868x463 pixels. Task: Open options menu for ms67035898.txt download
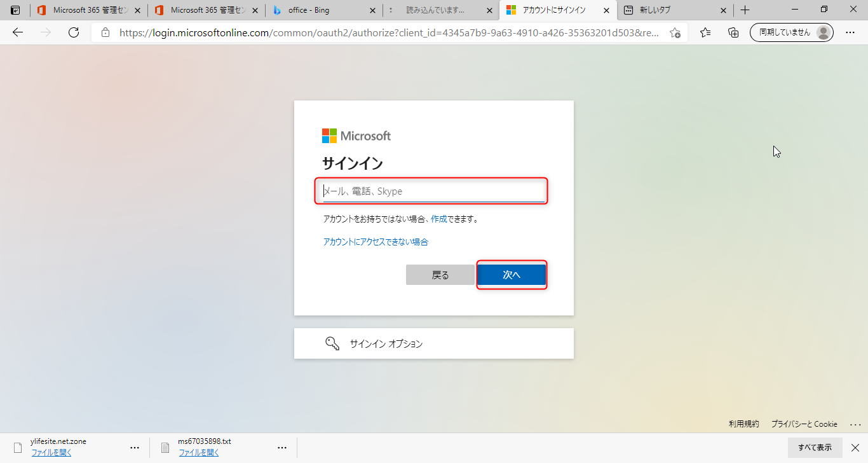[282, 447]
